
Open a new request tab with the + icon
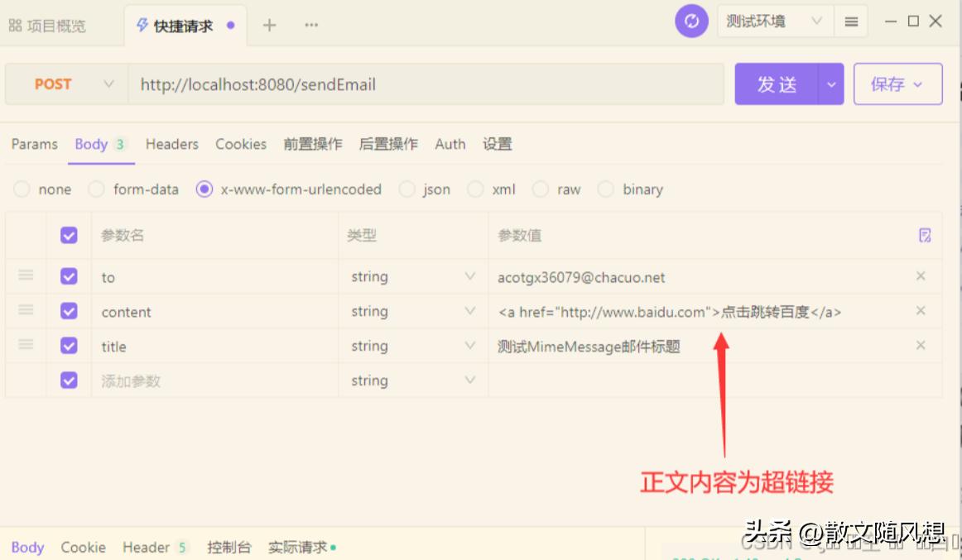[268, 25]
